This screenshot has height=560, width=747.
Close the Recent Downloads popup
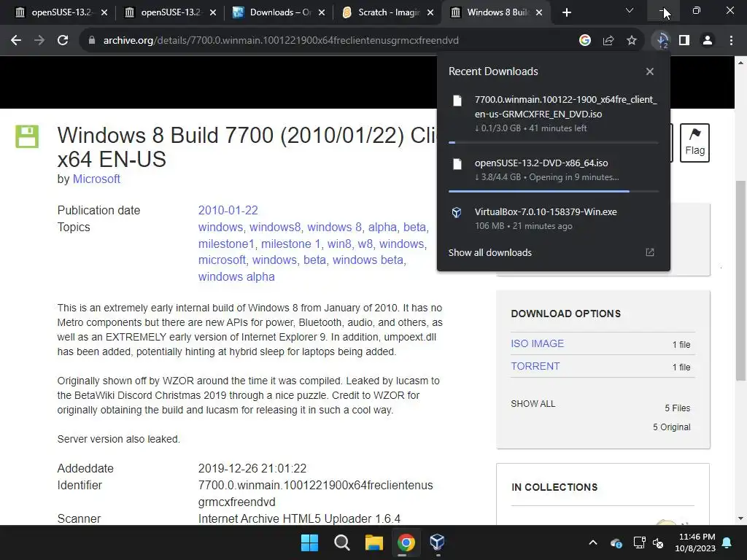click(x=650, y=71)
